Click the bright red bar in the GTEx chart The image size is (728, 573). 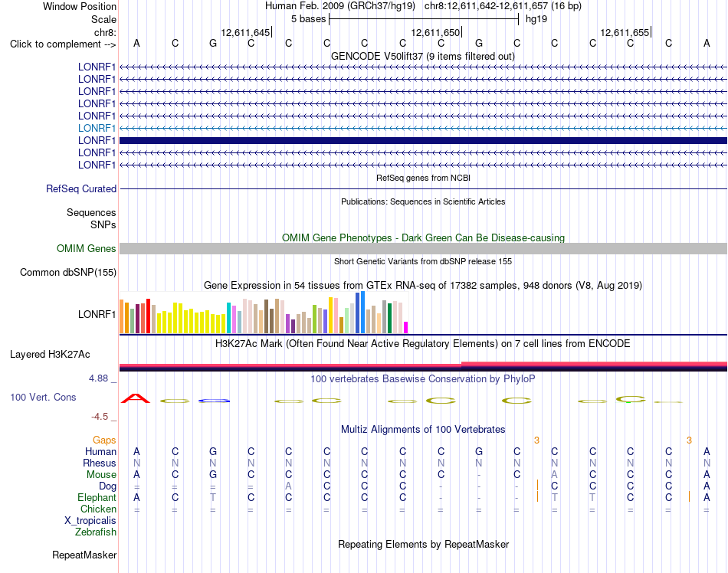[x=149, y=316]
